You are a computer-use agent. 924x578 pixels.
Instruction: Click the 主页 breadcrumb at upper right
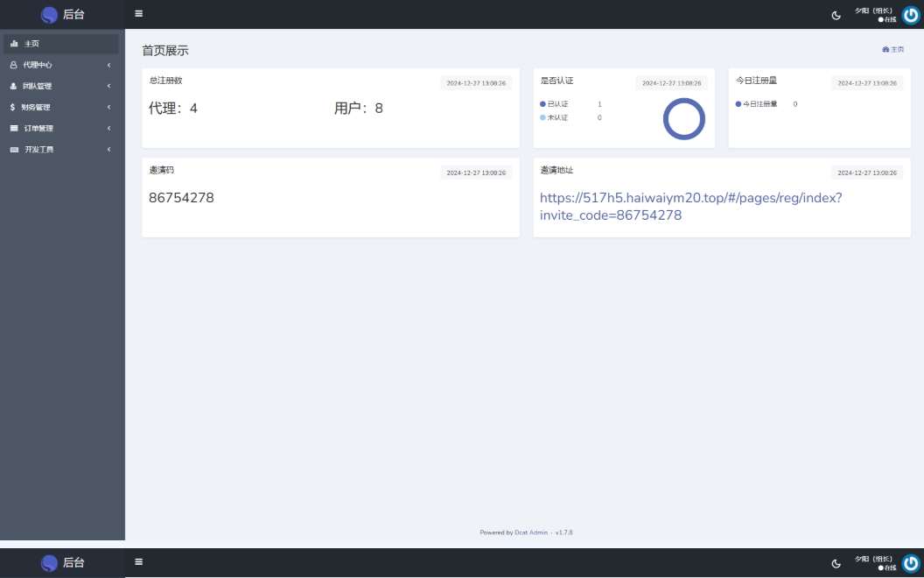[x=893, y=50]
